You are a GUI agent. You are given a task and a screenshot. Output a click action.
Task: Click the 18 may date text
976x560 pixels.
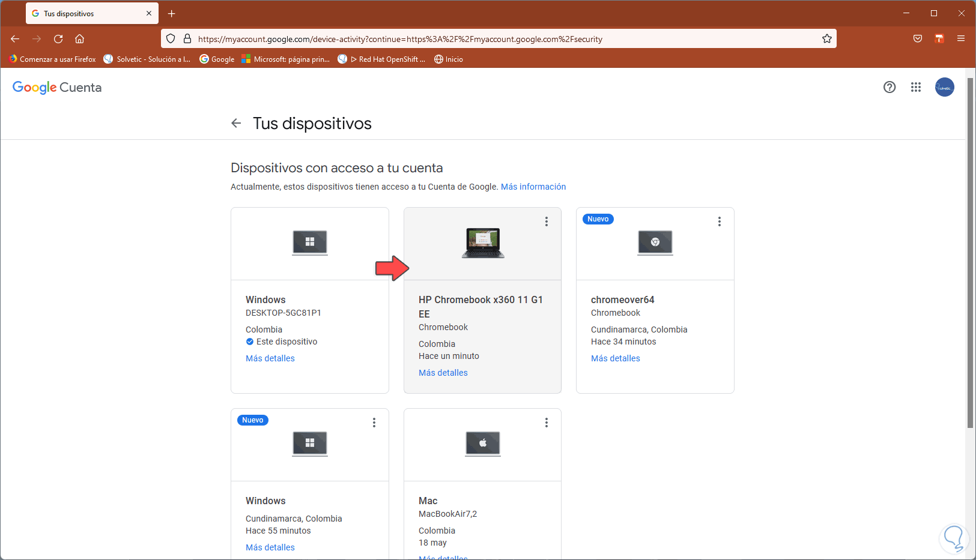click(x=433, y=543)
